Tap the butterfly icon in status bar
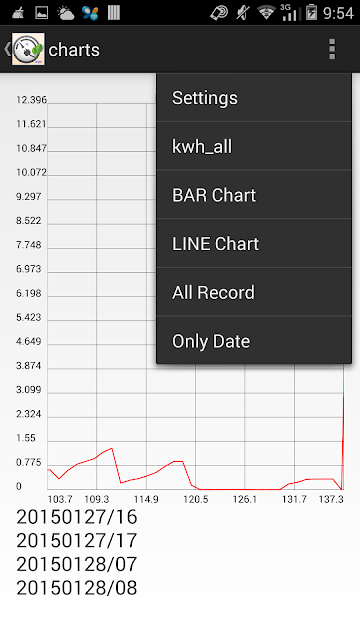 [90, 13]
